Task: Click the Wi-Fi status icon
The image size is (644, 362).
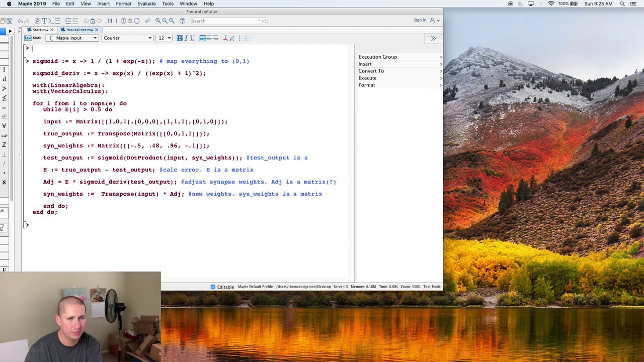Action: pyautogui.click(x=551, y=4)
